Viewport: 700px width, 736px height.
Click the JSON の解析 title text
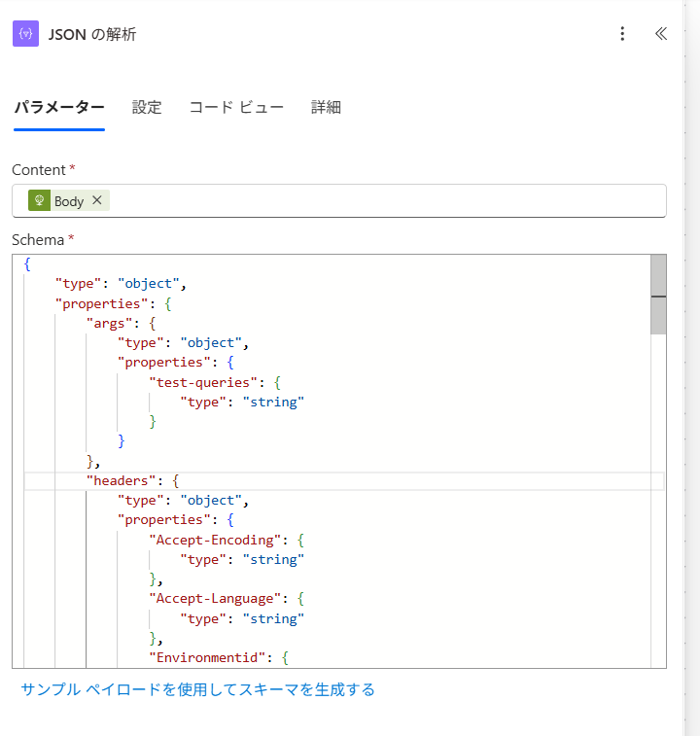tap(92, 34)
